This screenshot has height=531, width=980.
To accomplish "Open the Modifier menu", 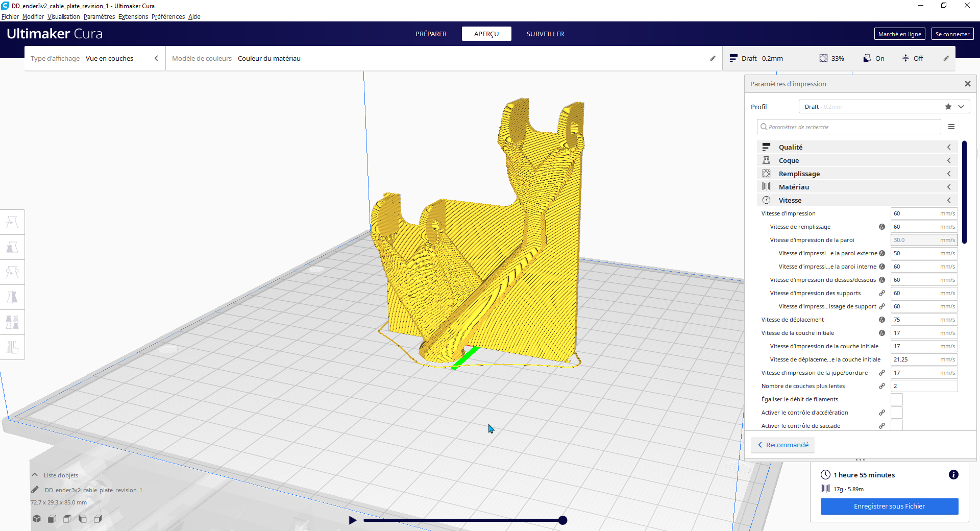I will coord(33,16).
